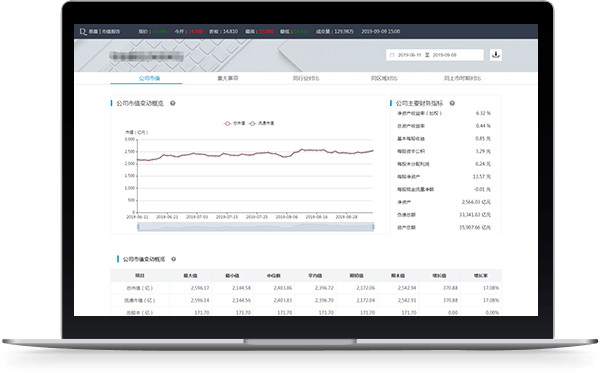The width and height of the screenshot is (600, 373).
Task: Click the left handle of the chart range slider
Action: tap(138, 227)
